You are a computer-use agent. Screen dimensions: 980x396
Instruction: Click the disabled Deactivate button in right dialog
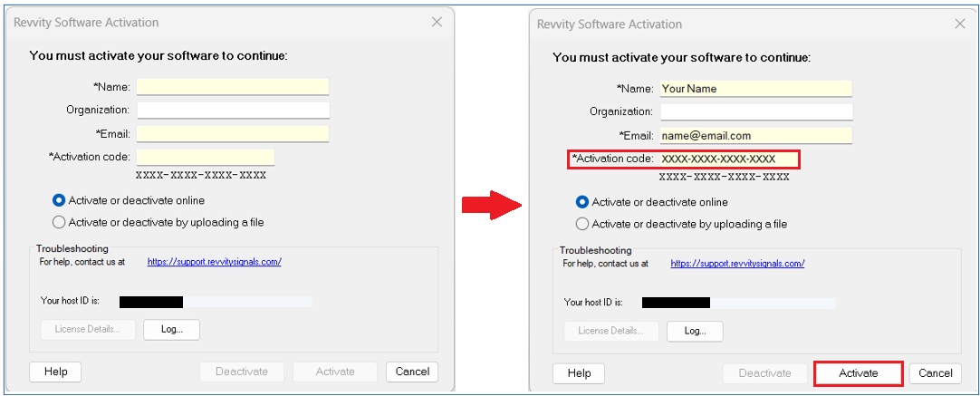pyautogui.click(x=765, y=373)
